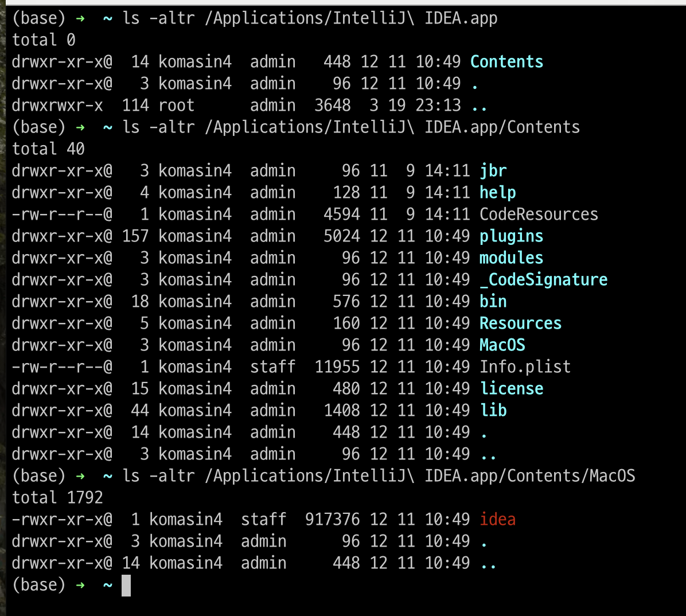Screen dimensions: 686x616
Task: Click the 'root' owner name
Action: pyautogui.click(x=176, y=106)
